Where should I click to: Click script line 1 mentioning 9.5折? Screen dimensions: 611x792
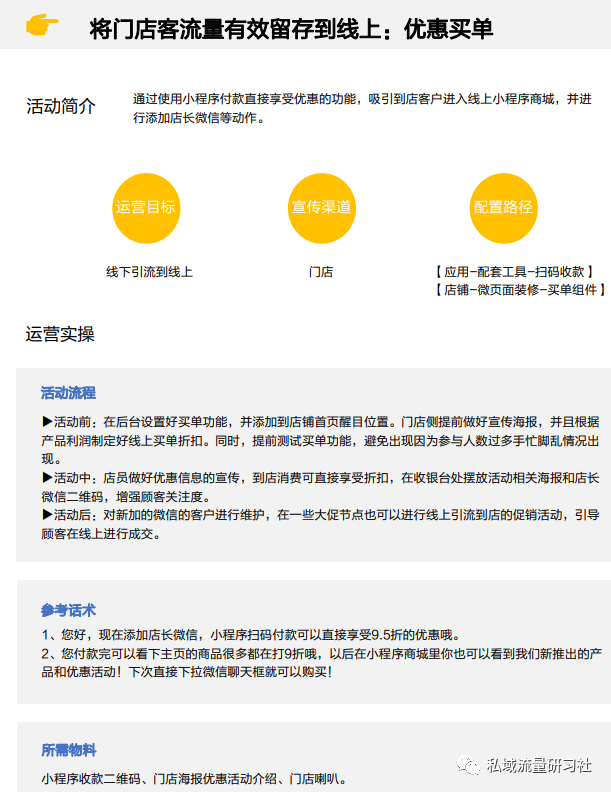pyautogui.click(x=251, y=635)
